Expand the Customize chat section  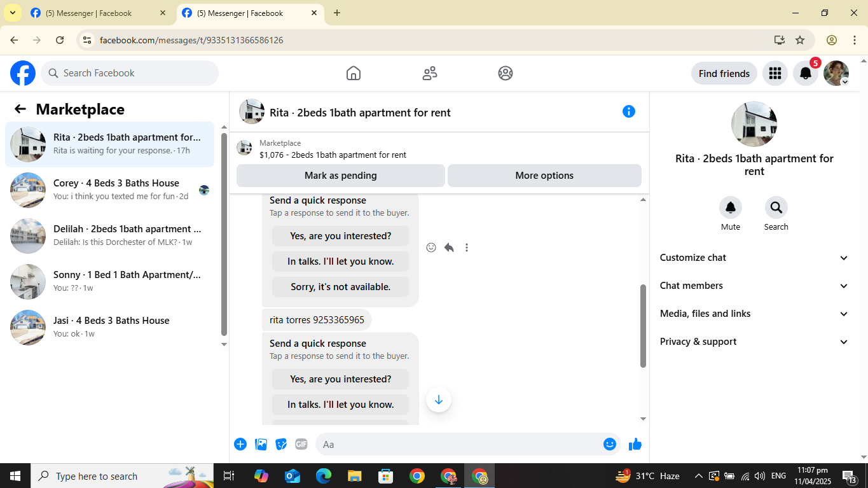[x=754, y=258]
